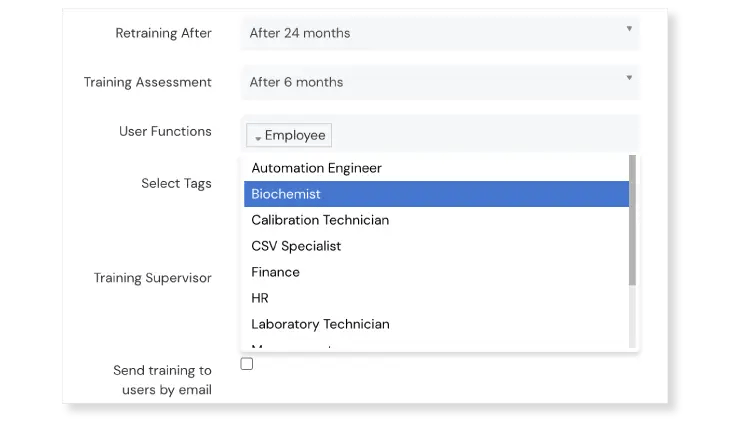The image size is (730, 434).
Task: Pick Calibration Technician in the dropdown list
Action: [320, 220]
